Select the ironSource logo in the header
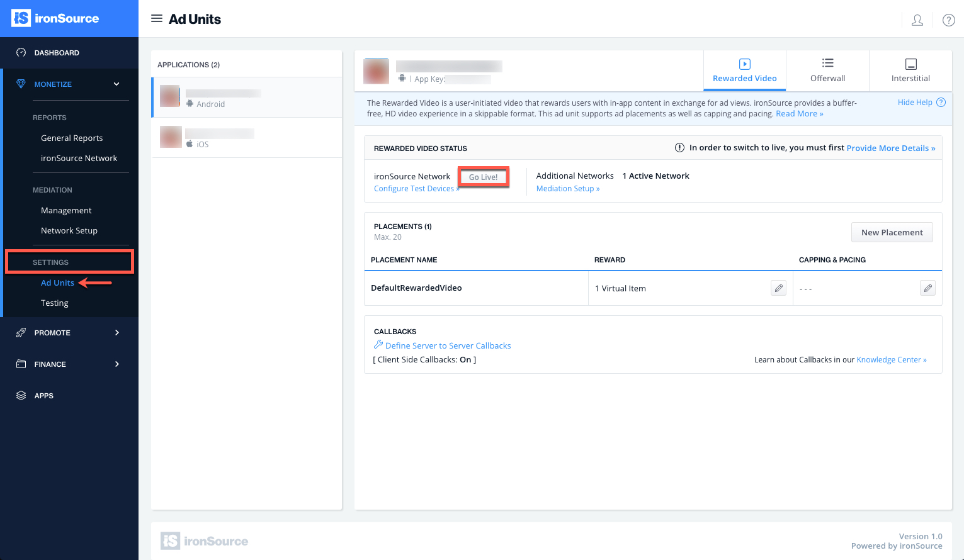Viewport: 964px width, 560px height. tap(55, 18)
